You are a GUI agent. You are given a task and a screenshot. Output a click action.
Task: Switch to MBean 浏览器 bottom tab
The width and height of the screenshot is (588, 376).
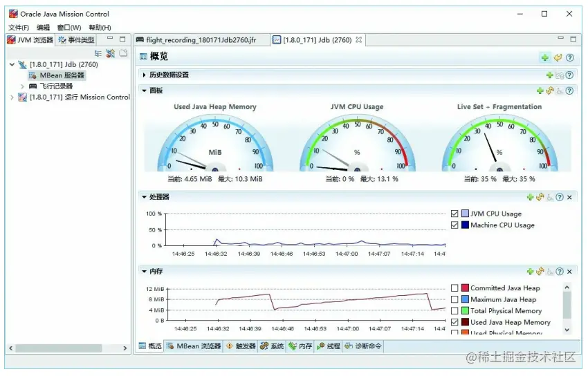pos(194,346)
